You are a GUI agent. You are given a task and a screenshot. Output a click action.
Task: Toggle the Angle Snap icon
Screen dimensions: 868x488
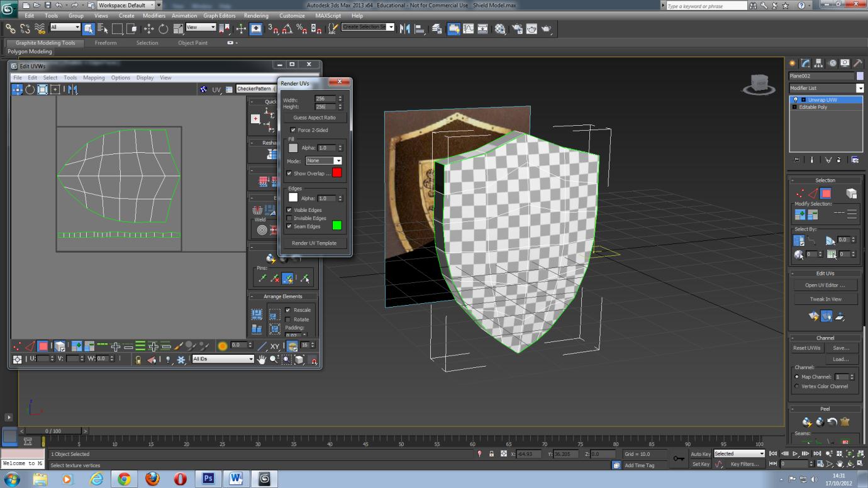(x=287, y=28)
